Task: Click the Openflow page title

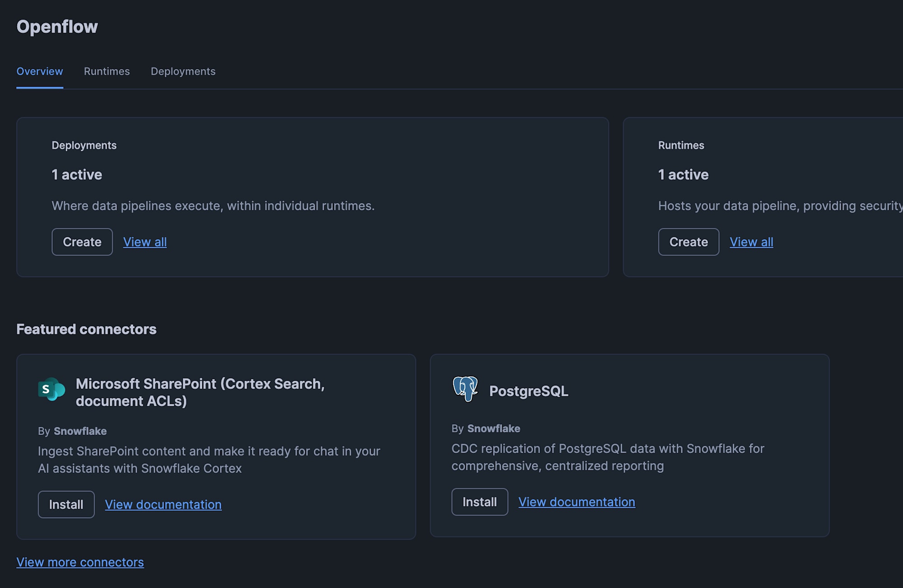Action: (x=57, y=27)
